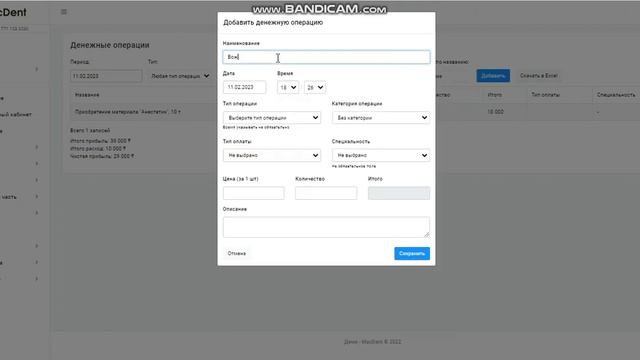Click the Денежные операции page heading
Image resolution: width=640 pixels, height=360 pixels.
coord(110,45)
